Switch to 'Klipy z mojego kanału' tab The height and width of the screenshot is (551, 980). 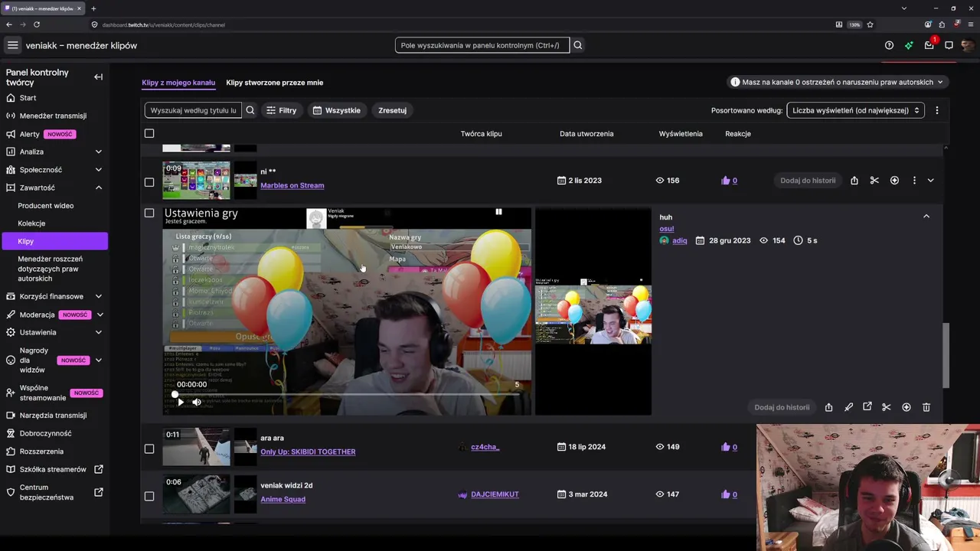(x=178, y=83)
